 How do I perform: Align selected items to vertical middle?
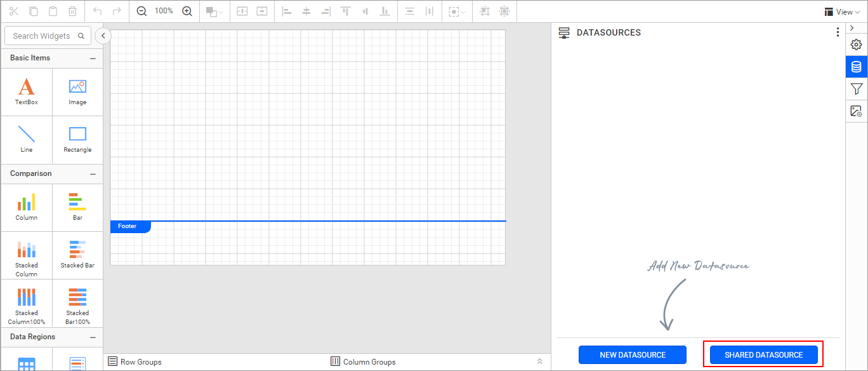pyautogui.click(x=365, y=11)
